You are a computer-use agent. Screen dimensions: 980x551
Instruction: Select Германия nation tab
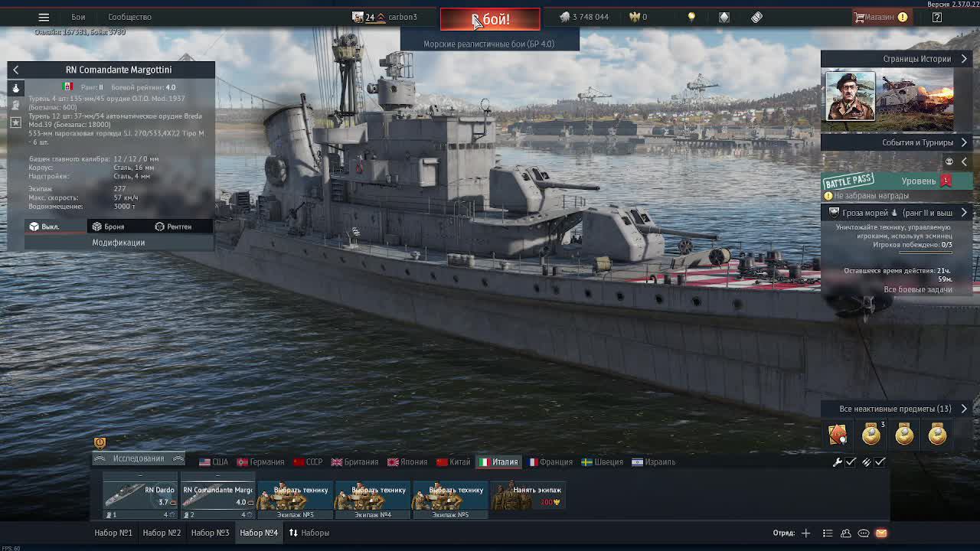[x=260, y=462]
